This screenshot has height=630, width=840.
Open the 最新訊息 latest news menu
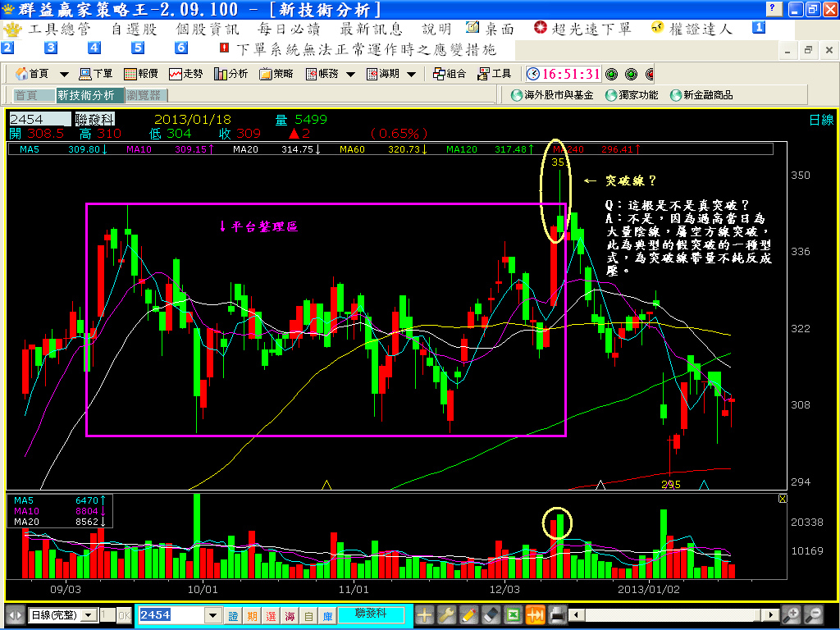point(371,29)
